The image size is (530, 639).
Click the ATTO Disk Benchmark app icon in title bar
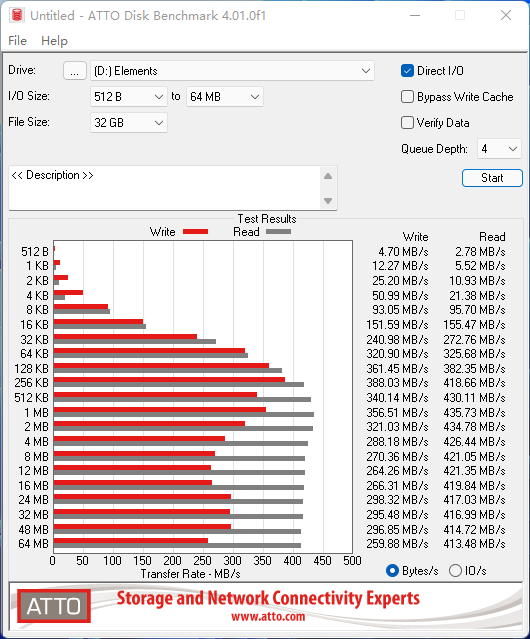[x=17, y=15]
